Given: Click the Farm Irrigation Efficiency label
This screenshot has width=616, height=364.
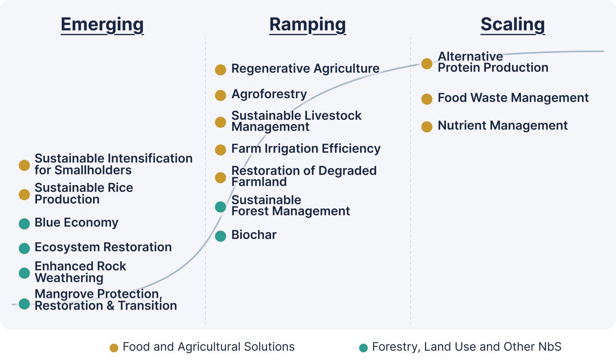Looking at the screenshot, I should 306,148.
